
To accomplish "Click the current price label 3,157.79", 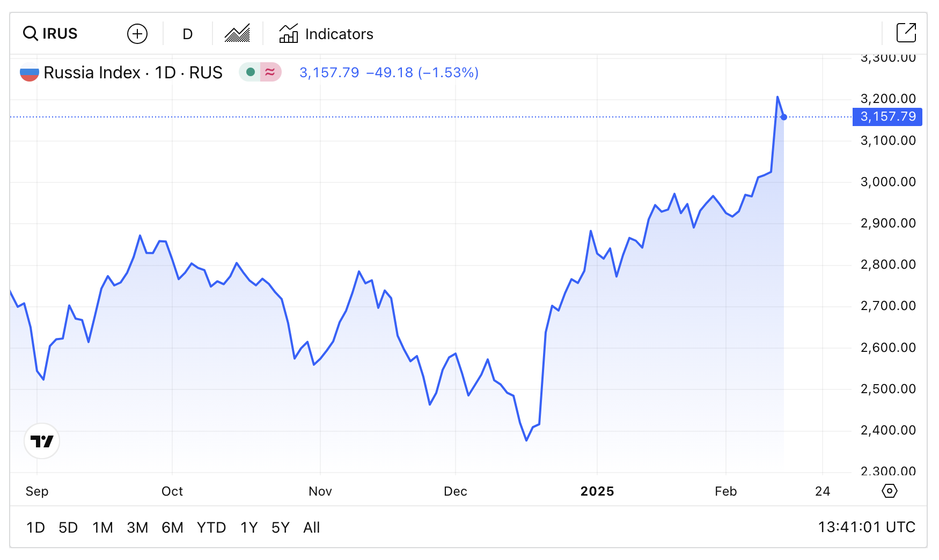I will [x=887, y=116].
